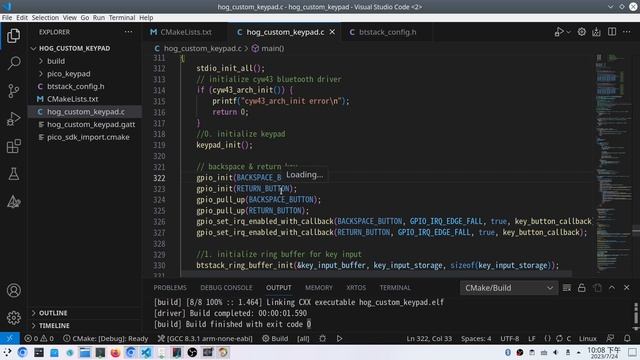The width and height of the screenshot is (640, 360).
Task: Click the clock showing 10:08 in system tray
Action: 604,352
